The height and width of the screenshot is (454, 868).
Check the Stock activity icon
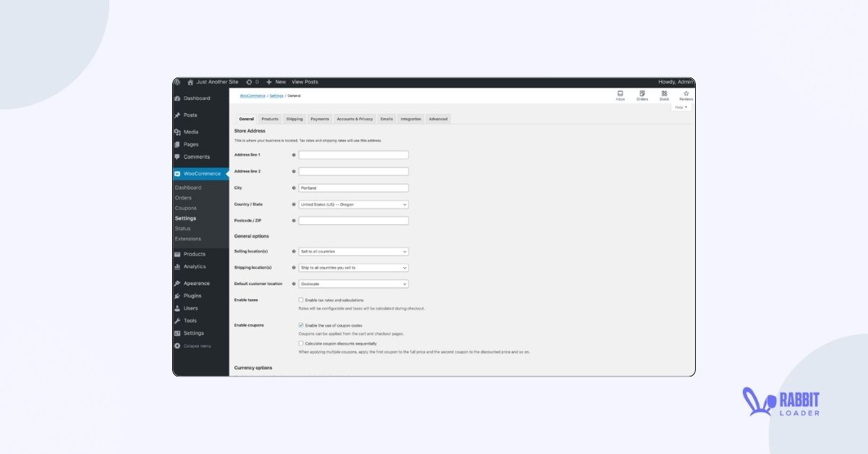(x=663, y=94)
